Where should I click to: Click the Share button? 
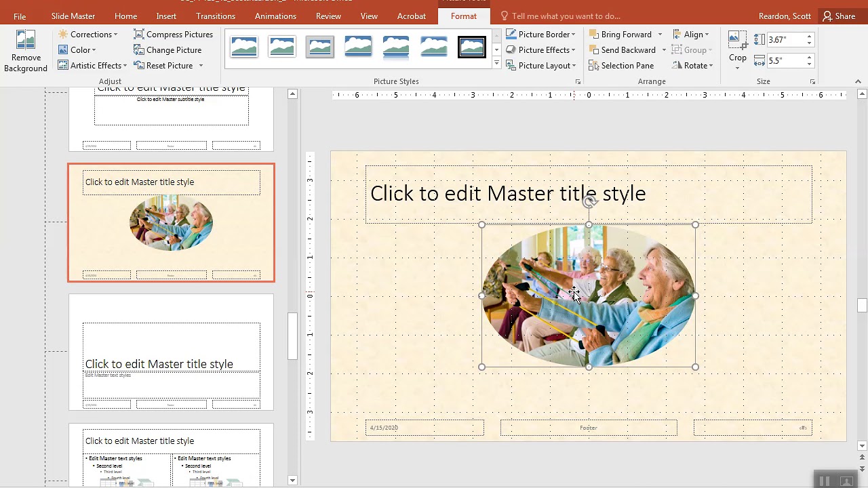pyautogui.click(x=839, y=16)
